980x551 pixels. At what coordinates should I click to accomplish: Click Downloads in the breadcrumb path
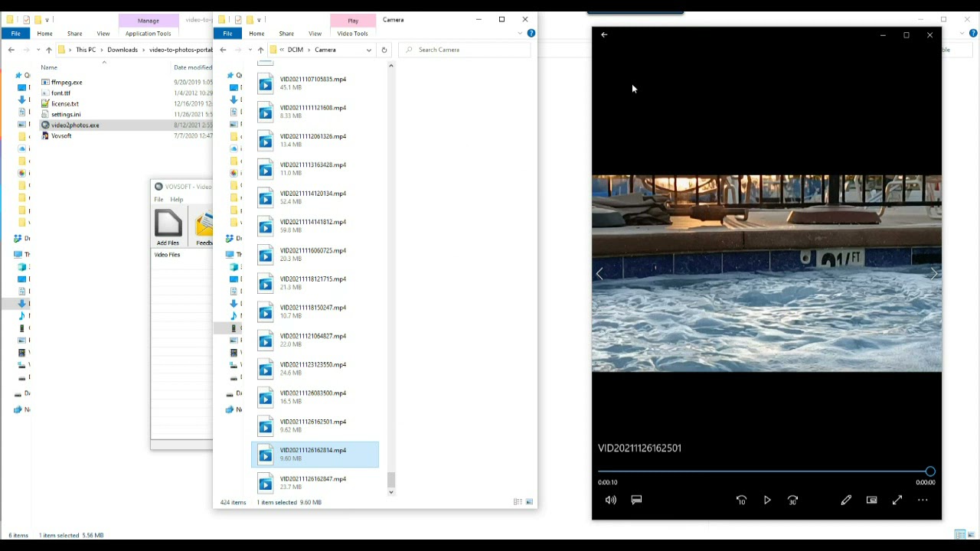pos(122,50)
